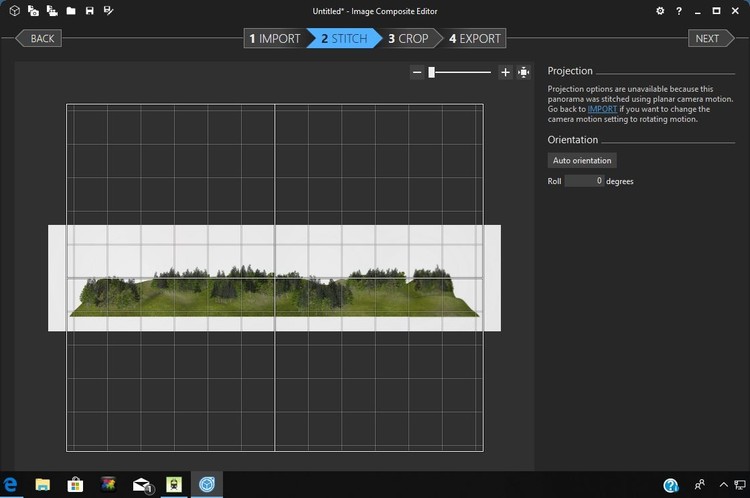750x498 pixels.
Task: Click the New Panorama cube icon
Action: tap(15, 11)
